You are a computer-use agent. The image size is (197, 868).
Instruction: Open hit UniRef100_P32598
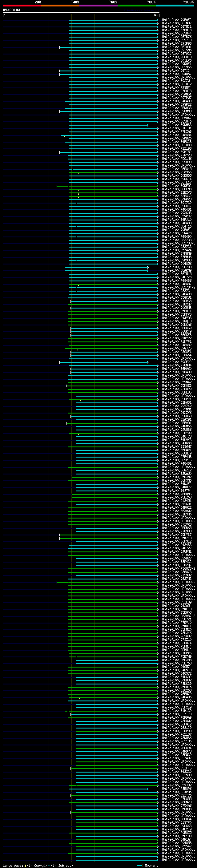point(177,776)
